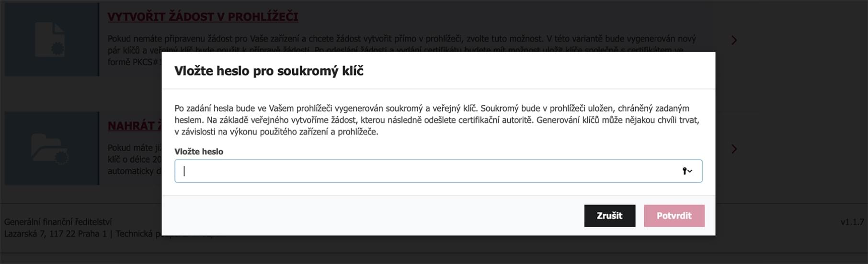Click the document-with-gear icon tile
This screenshot has height=264, width=868.
(52, 39)
